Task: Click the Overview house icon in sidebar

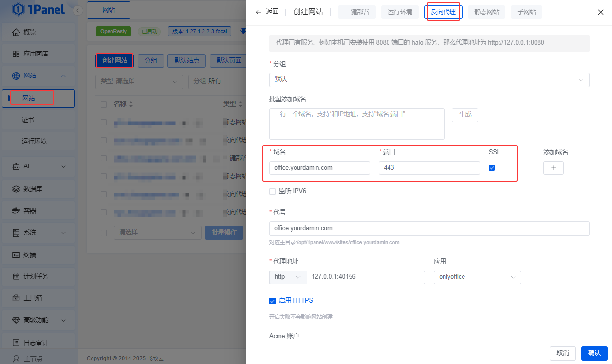Action: point(16,32)
